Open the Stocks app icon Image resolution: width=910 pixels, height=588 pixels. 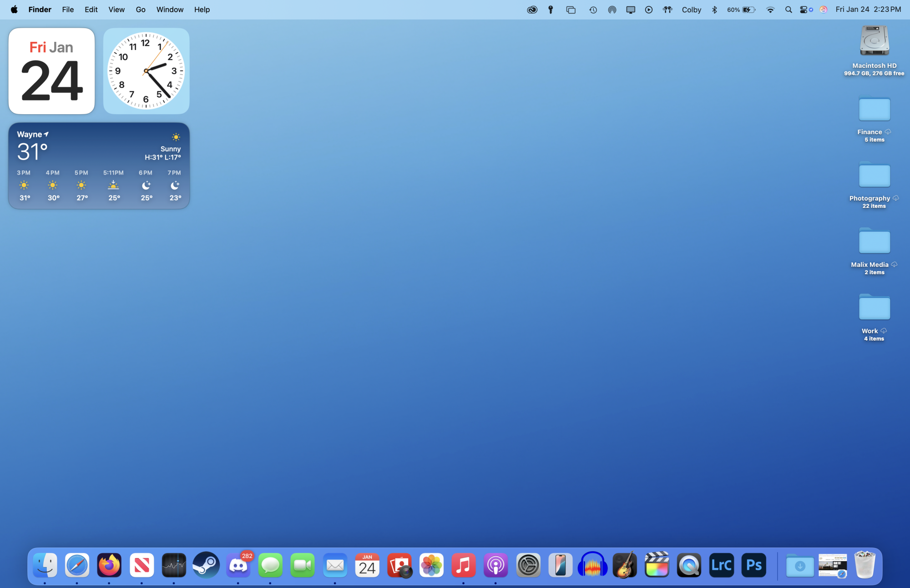[x=174, y=565]
